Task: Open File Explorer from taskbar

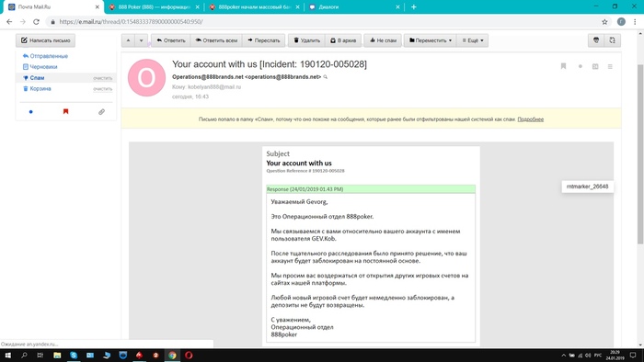Action: click(x=57, y=355)
